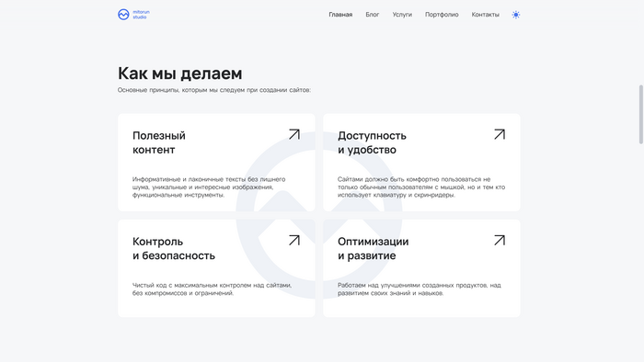Click the page vertical scrollbar thumb
Screen dimensions: 644x362
[640, 114]
